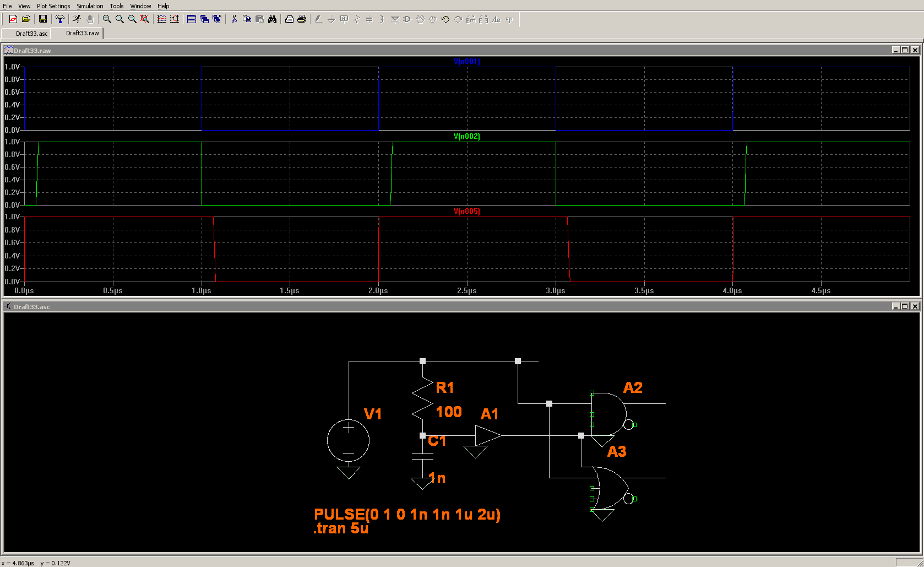Click the .tran 5u directive text
The height and width of the screenshot is (567, 924).
click(341, 528)
